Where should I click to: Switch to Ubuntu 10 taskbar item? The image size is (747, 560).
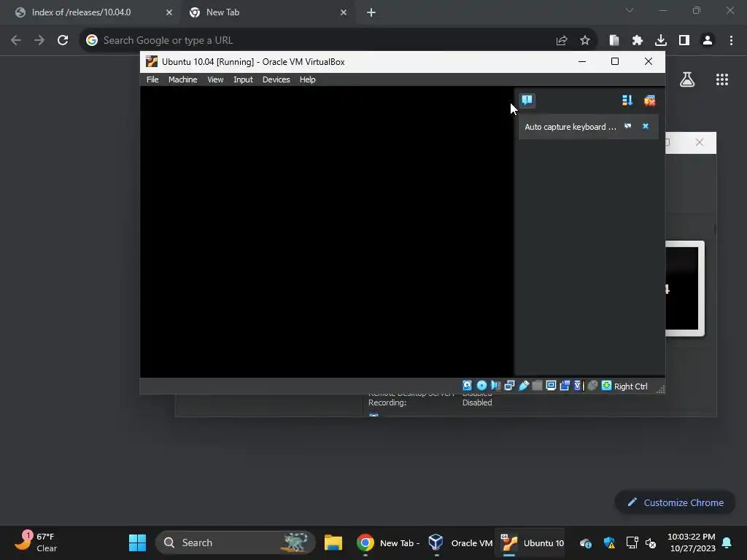tap(532, 542)
